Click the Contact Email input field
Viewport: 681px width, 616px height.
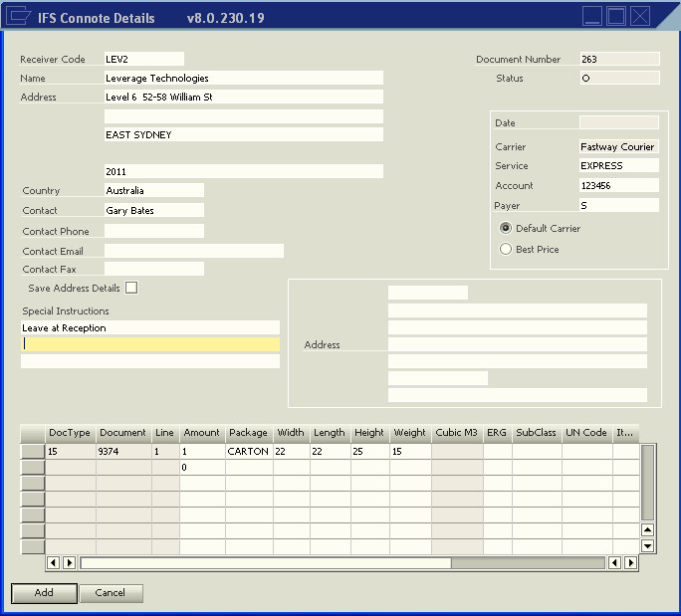[x=193, y=252]
